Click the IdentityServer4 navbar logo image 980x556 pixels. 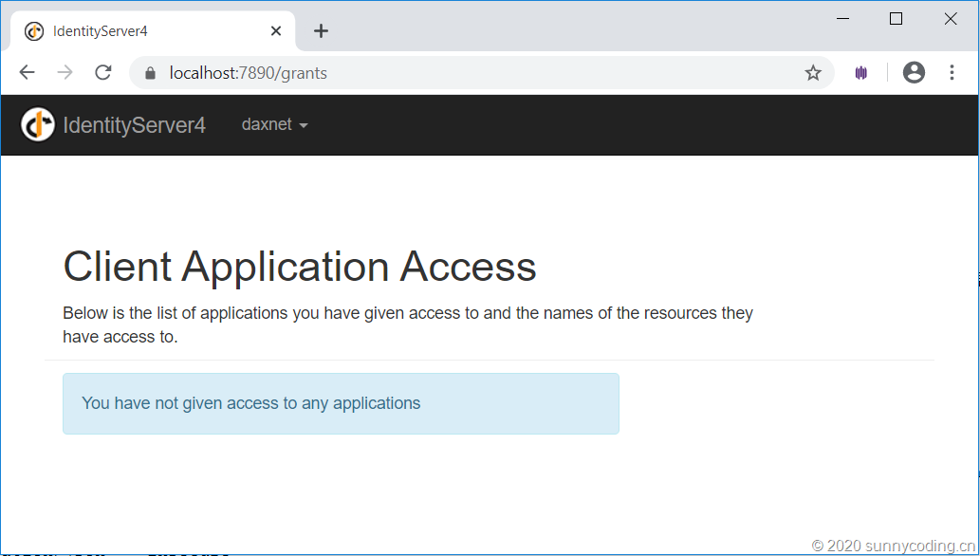tap(38, 124)
